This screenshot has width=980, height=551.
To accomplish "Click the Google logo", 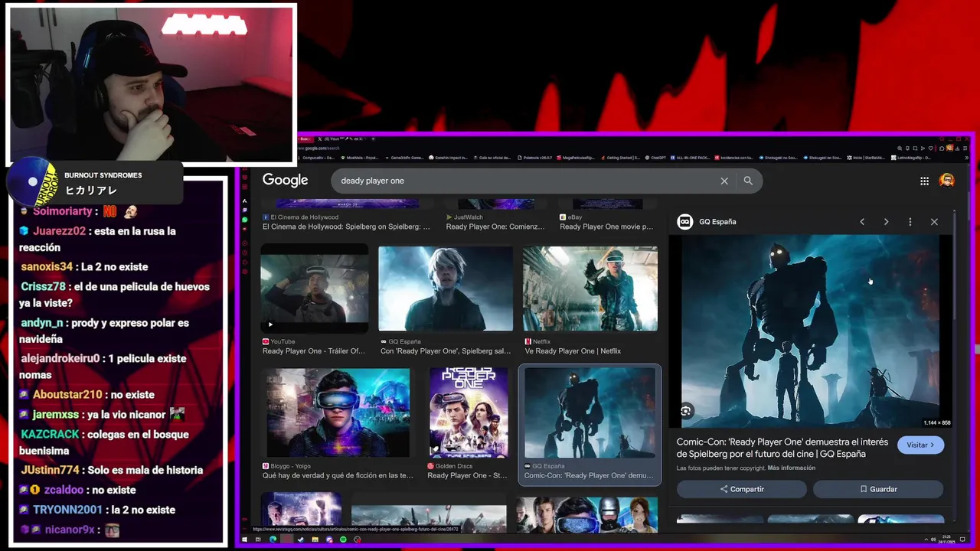I will click(x=285, y=181).
